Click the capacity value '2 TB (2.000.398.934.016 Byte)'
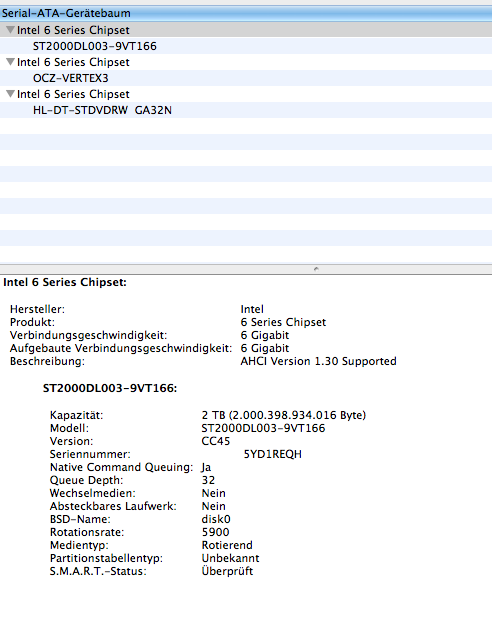Image resolution: width=492 pixels, height=626 pixels. click(x=284, y=415)
